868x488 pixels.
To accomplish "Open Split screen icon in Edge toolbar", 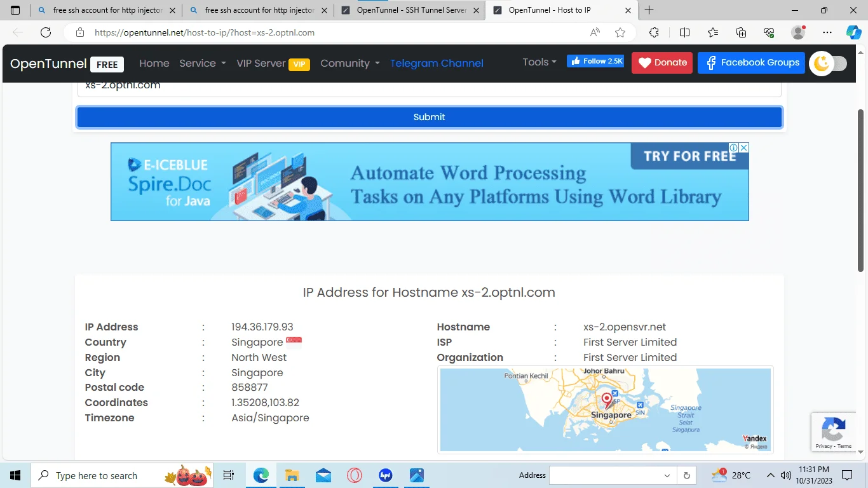I will click(684, 32).
